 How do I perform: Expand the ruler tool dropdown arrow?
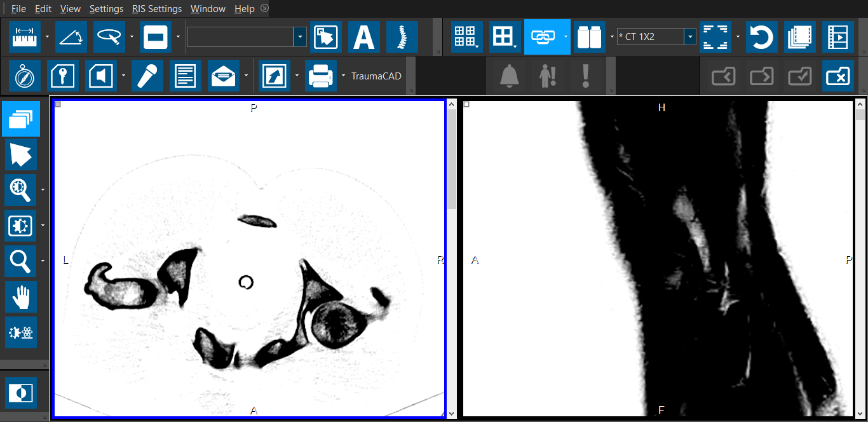pyautogui.click(x=48, y=37)
